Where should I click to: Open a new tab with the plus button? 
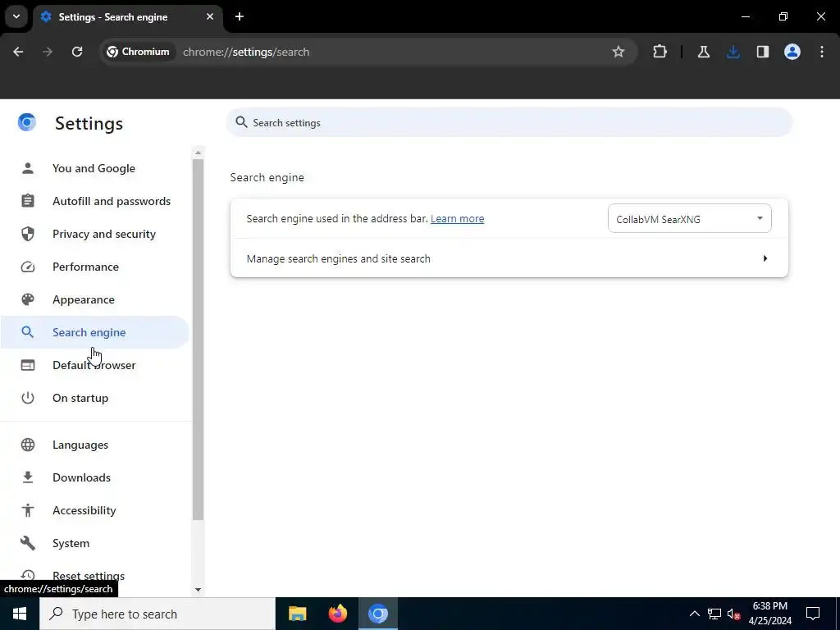coord(240,16)
